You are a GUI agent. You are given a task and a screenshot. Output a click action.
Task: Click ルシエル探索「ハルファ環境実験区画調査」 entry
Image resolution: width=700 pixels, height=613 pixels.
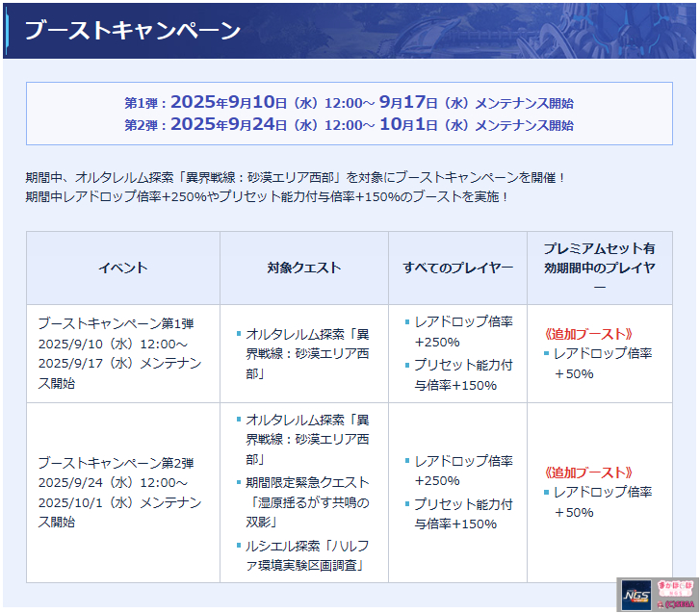304,556
